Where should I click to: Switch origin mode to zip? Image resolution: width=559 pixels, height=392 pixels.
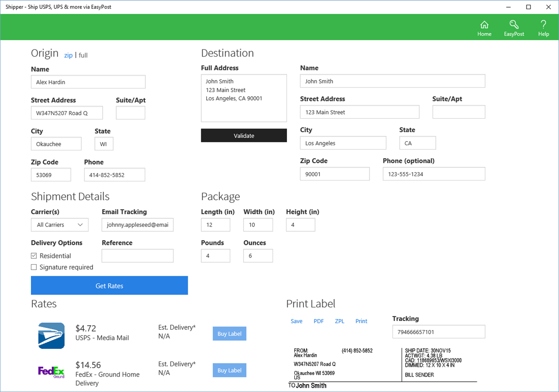click(x=68, y=55)
